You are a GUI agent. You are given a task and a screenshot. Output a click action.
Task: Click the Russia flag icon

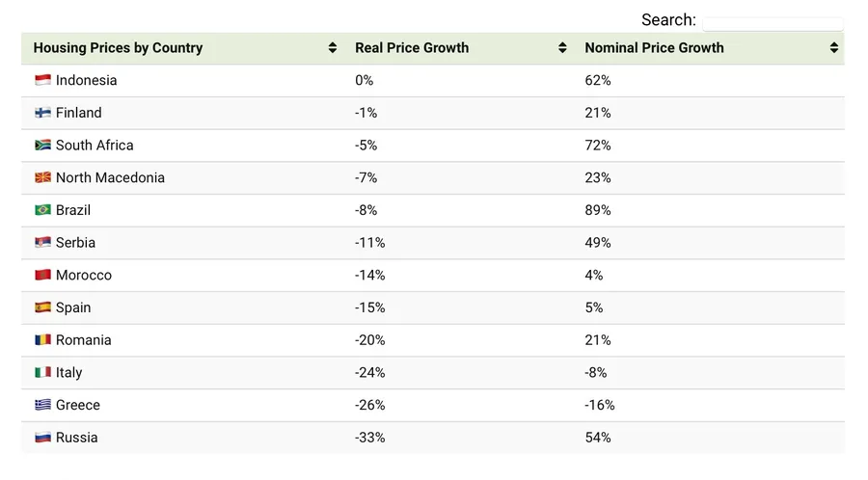click(42, 438)
